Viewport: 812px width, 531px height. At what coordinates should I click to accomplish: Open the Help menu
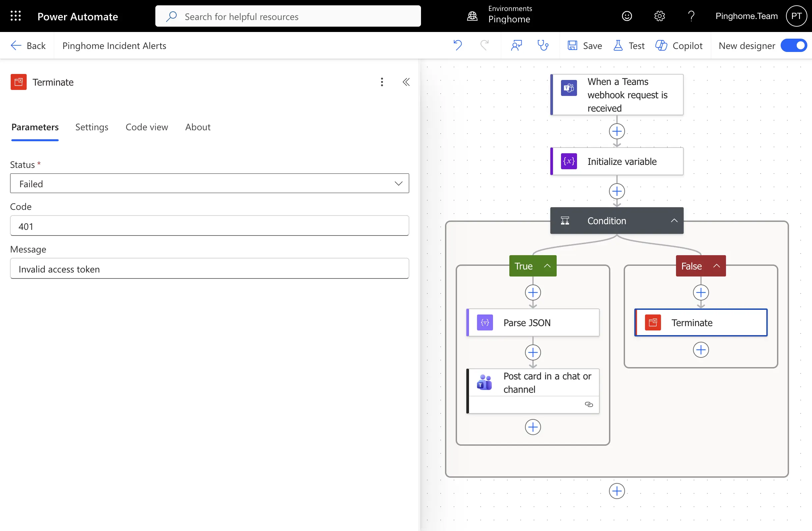tap(691, 16)
